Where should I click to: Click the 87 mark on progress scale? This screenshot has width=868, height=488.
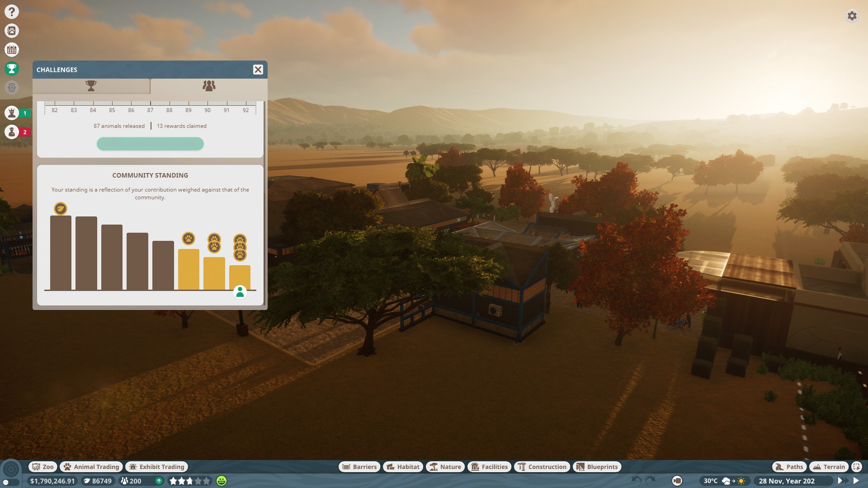click(150, 110)
